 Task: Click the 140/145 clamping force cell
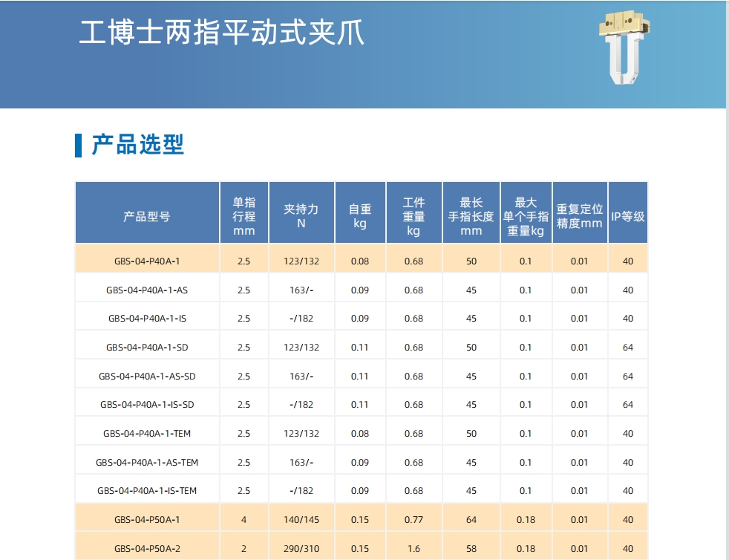click(x=301, y=520)
